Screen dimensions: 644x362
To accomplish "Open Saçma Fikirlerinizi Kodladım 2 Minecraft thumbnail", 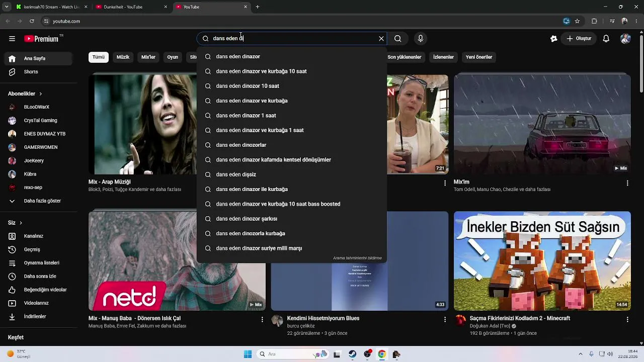I will point(542,260).
